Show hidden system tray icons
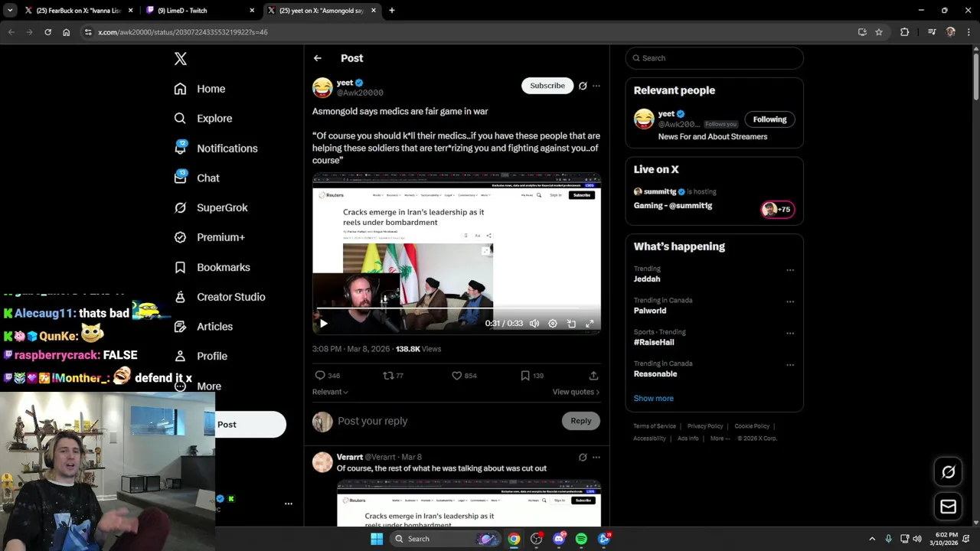This screenshot has width=980, height=551. [x=872, y=539]
